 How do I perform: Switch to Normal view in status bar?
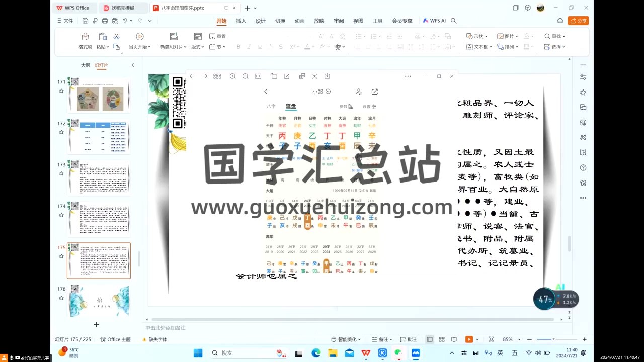click(x=430, y=339)
